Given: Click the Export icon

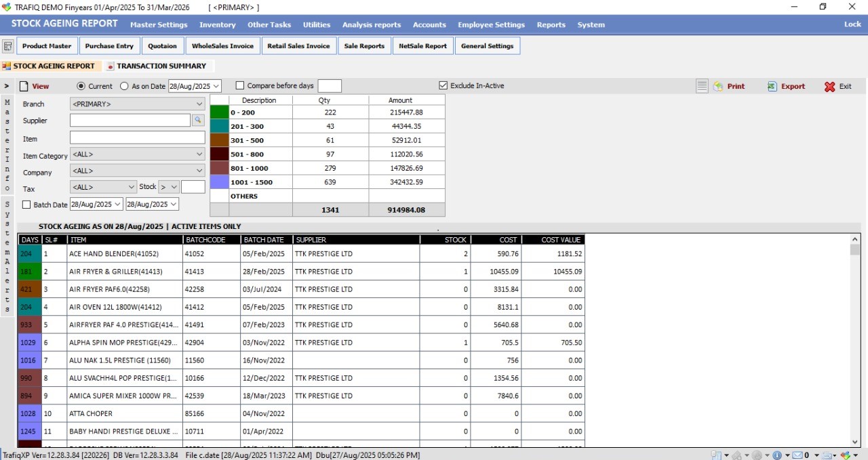Looking at the screenshot, I should [x=772, y=87].
